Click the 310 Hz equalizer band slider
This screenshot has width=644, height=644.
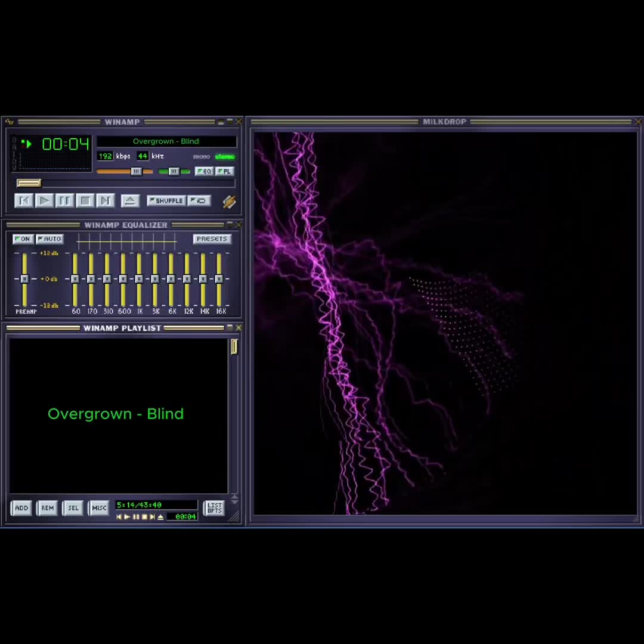107,279
